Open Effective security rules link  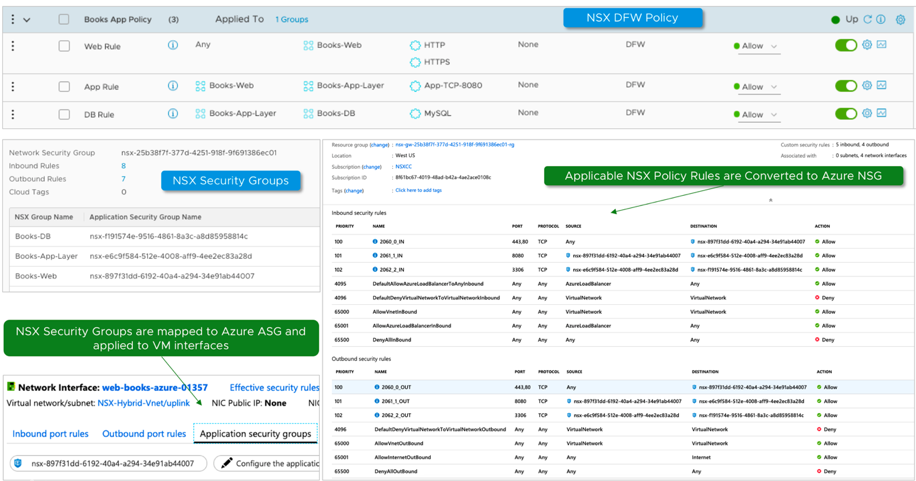[274, 387]
